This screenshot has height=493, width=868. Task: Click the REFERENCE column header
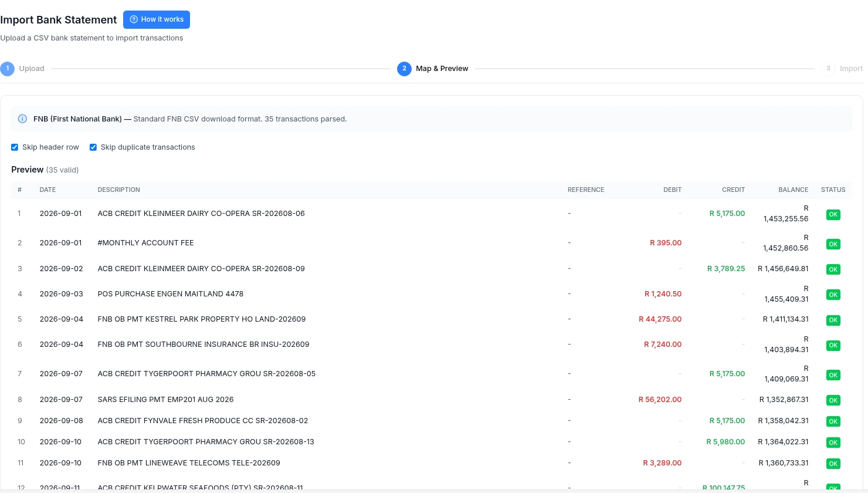(585, 190)
